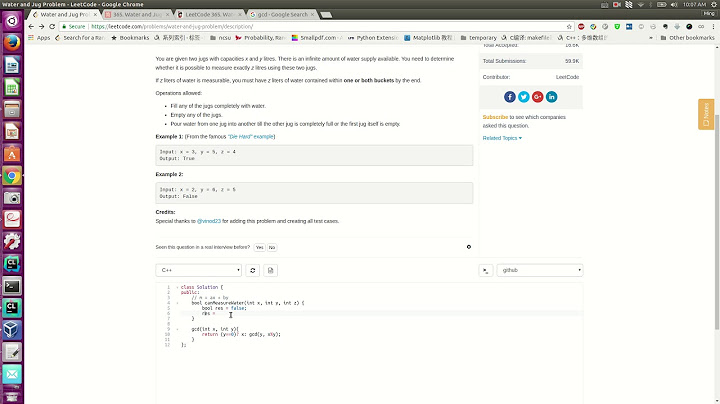
Task: Open Smallpdf.com bookmark
Action: pyautogui.click(x=317, y=38)
